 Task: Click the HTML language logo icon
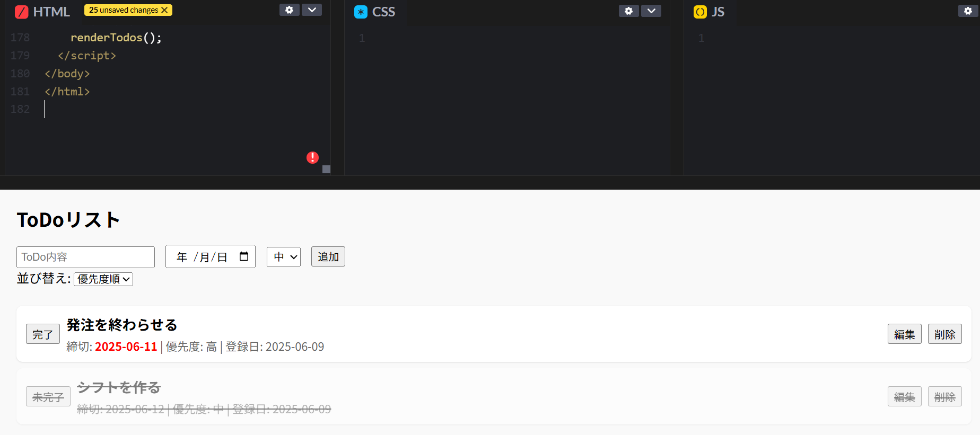(21, 12)
